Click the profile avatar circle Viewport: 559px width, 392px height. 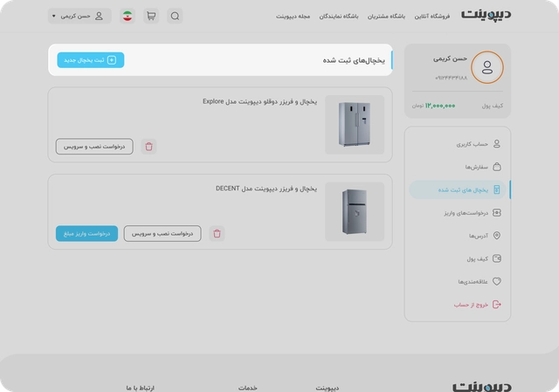click(x=487, y=67)
